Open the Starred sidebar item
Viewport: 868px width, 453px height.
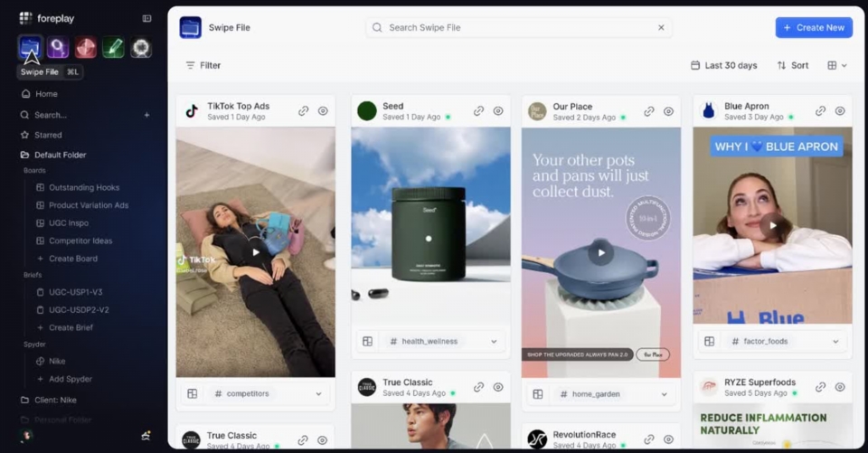coord(48,135)
